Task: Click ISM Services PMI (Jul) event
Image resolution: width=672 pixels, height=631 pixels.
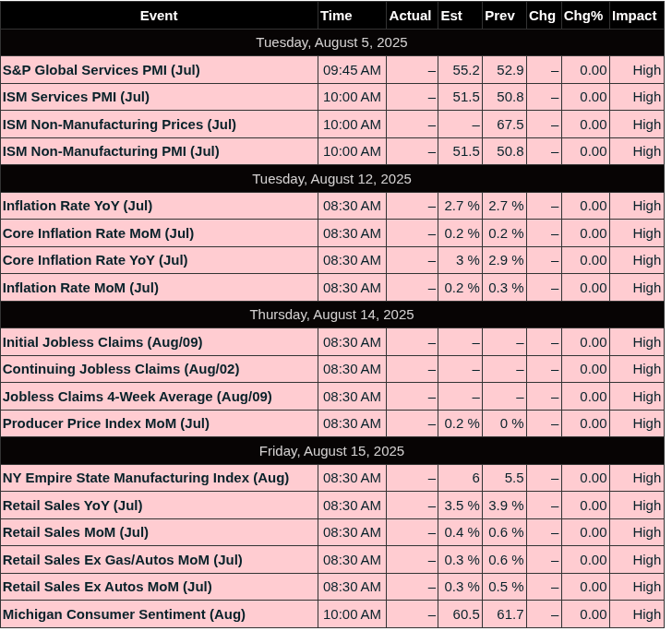Action: (x=159, y=97)
